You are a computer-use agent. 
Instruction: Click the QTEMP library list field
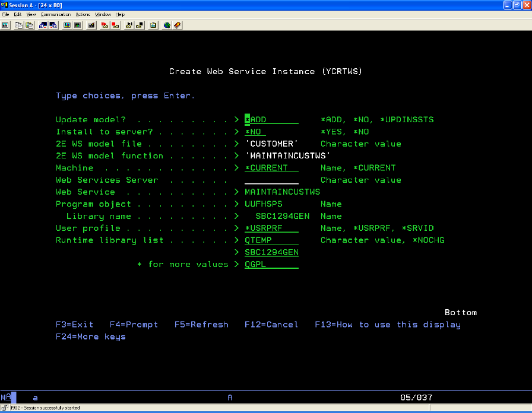[271, 240]
